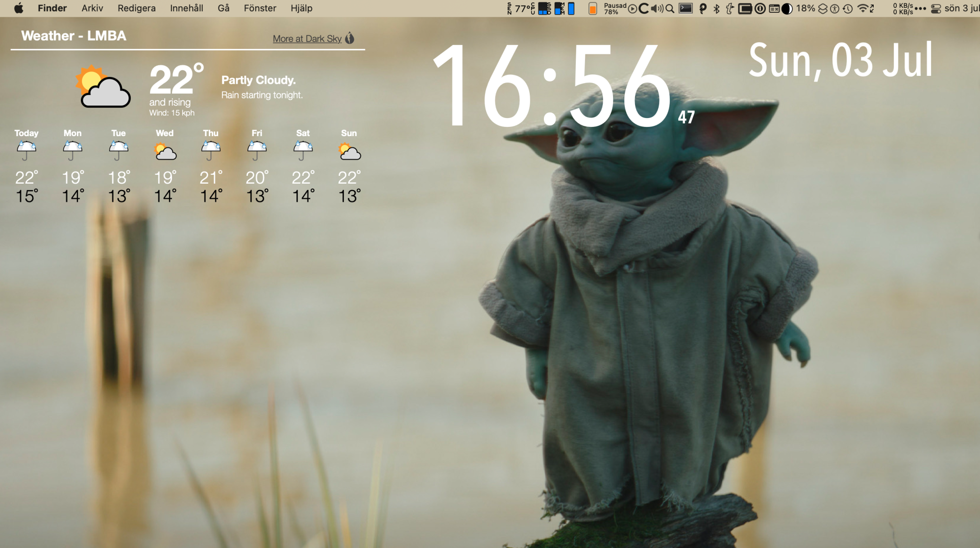Click the sön 3 jul menu bar date
980x548 pixels.
coord(962,8)
